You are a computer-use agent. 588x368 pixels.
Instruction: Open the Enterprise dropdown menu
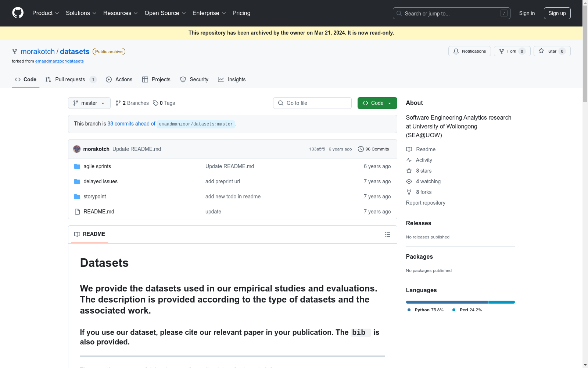(209, 13)
